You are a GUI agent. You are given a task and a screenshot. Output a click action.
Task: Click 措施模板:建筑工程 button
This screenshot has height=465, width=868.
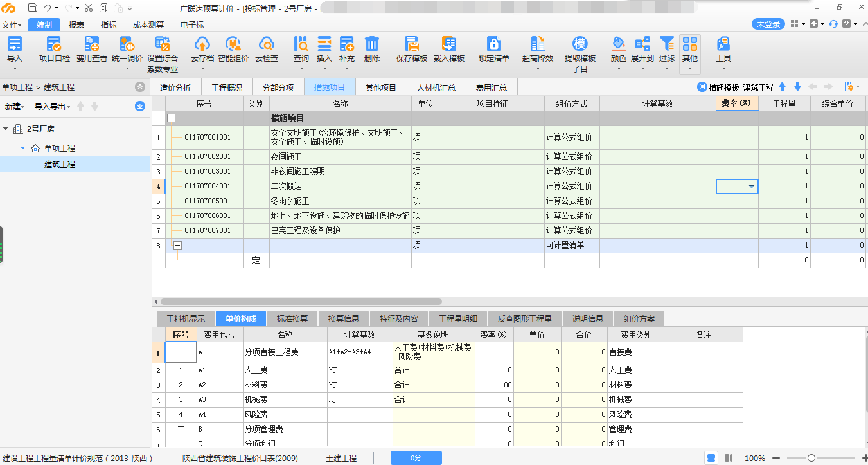point(736,87)
